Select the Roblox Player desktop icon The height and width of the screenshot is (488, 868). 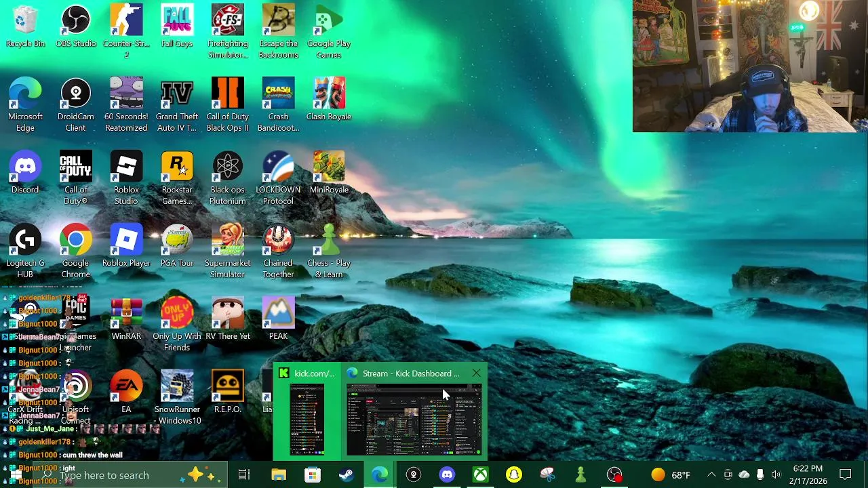click(126, 247)
